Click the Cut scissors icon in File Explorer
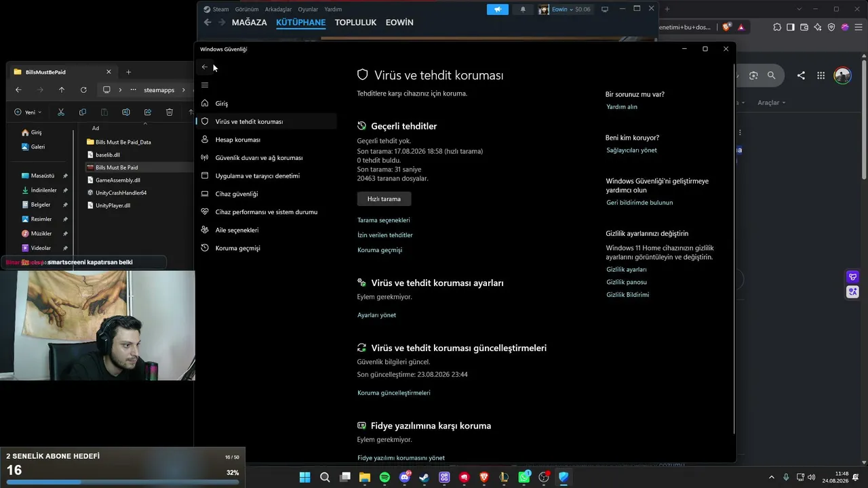Screen dimensions: 868x488 pos(61,112)
